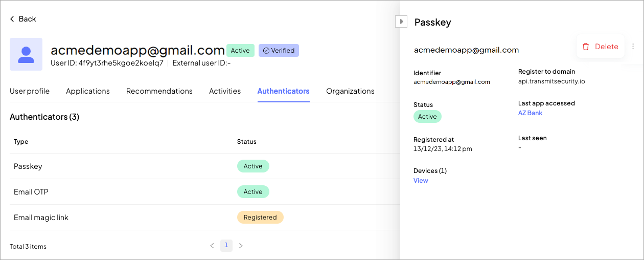Go back using the Back arrow
This screenshot has width=644, height=260.
click(x=23, y=19)
